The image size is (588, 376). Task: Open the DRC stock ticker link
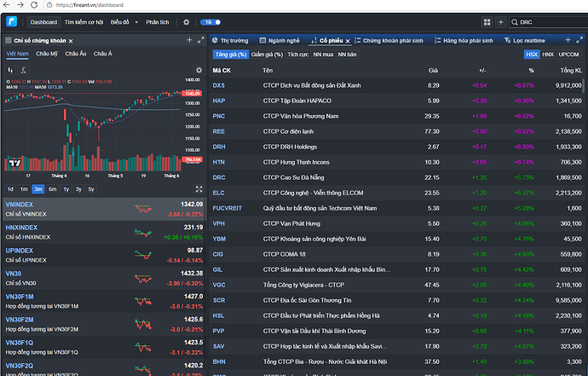(219, 176)
